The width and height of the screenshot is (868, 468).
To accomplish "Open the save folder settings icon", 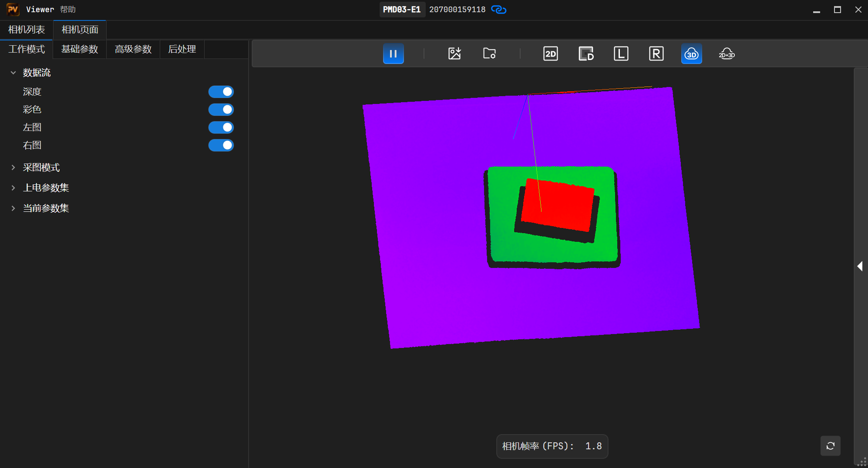I will (490, 54).
